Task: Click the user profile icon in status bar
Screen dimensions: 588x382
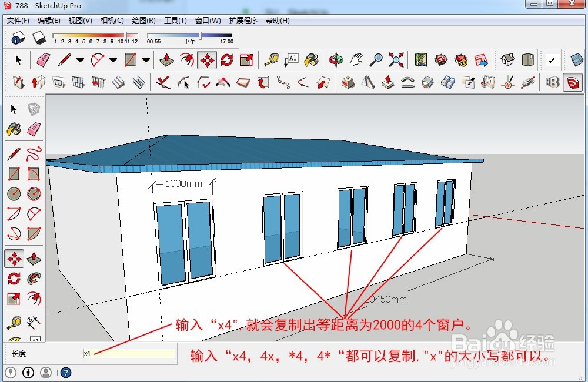Action: [46, 373]
